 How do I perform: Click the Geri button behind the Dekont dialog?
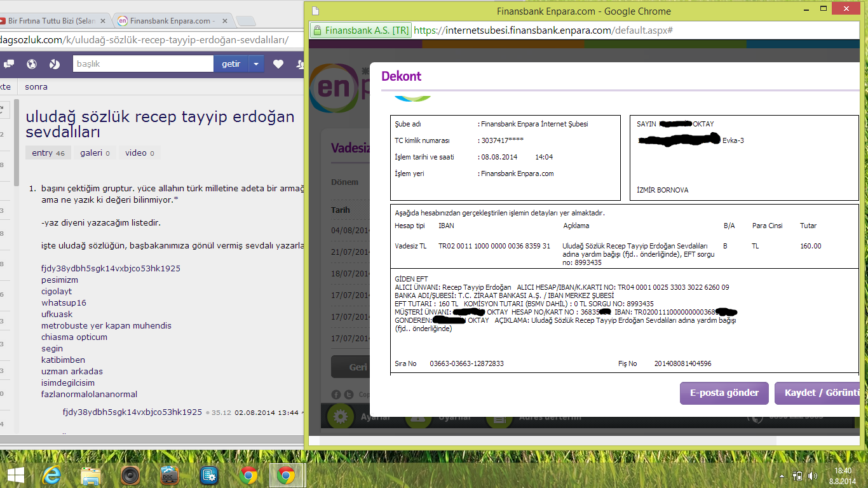coord(351,367)
